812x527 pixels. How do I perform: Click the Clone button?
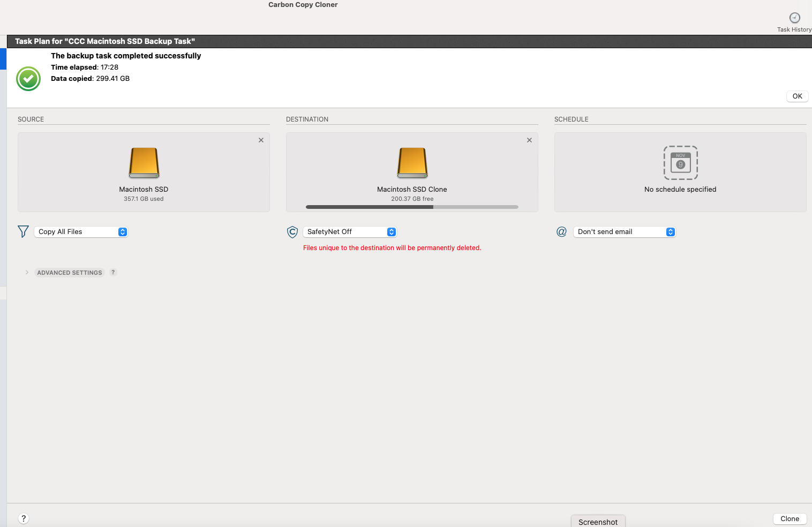point(790,518)
